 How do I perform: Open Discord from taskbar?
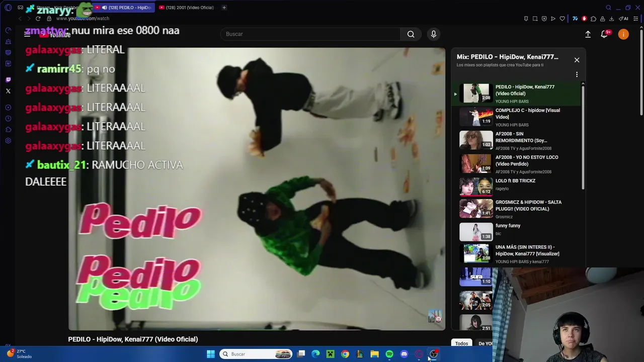(404, 354)
